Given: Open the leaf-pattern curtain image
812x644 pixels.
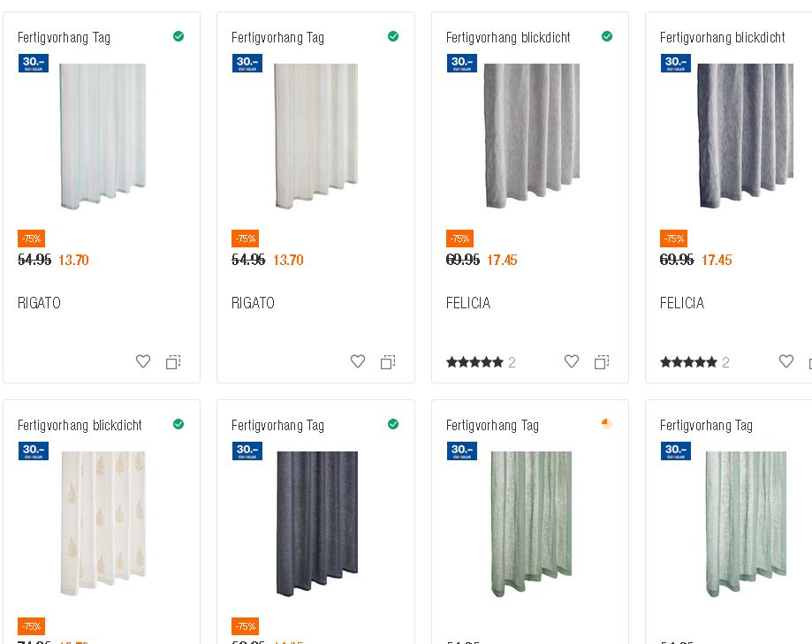Looking at the screenshot, I should [102, 524].
